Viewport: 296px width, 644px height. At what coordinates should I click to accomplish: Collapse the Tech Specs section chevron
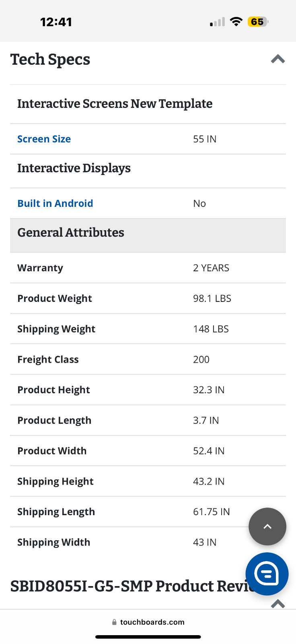277,60
